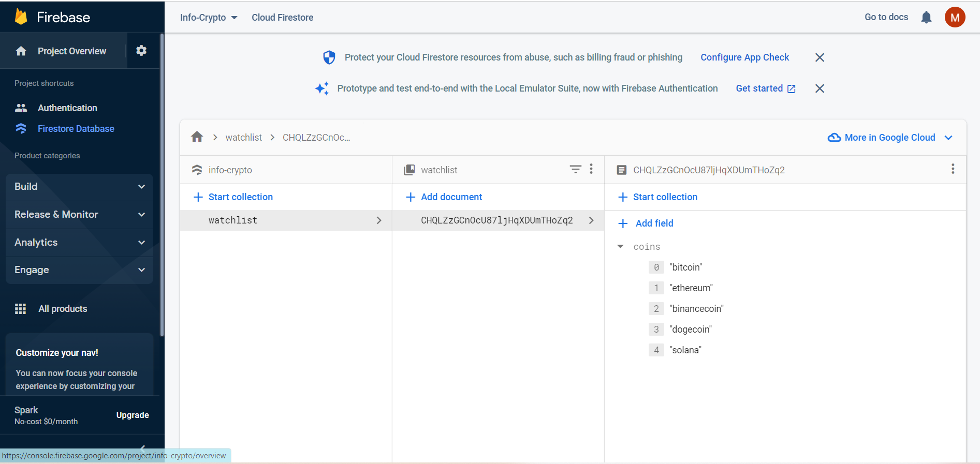The image size is (980, 464).
Task: Expand More in Google Cloud menu
Action: (x=890, y=138)
